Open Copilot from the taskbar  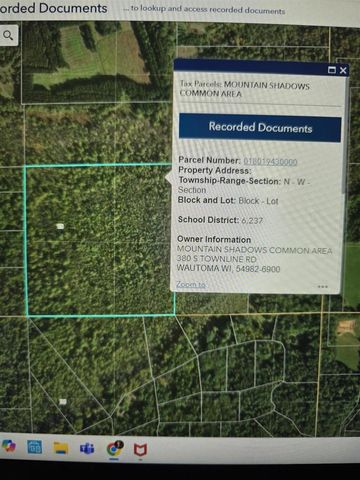click(8, 446)
